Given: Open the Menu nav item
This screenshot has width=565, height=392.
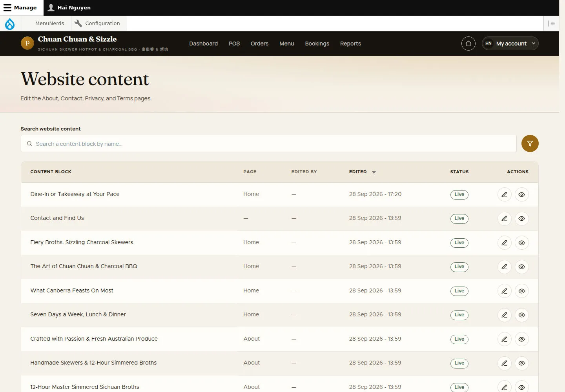Looking at the screenshot, I should coord(287,44).
